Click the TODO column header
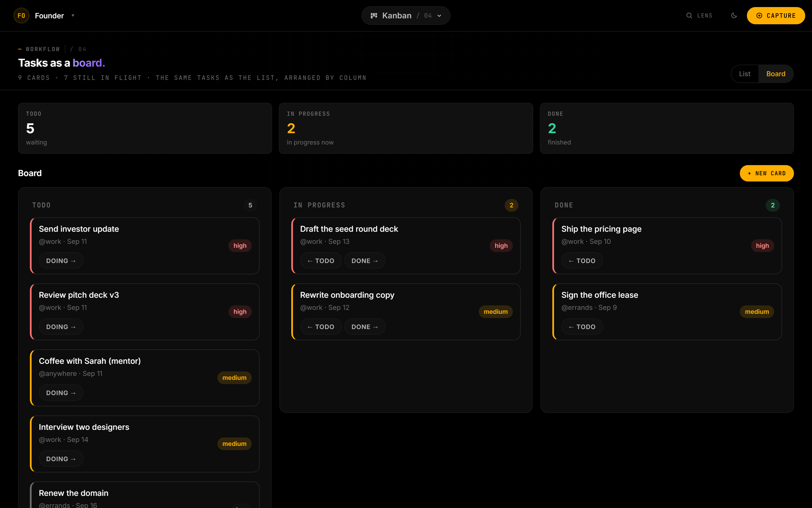This screenshot has height=508, width=812. tap(41, 205)
